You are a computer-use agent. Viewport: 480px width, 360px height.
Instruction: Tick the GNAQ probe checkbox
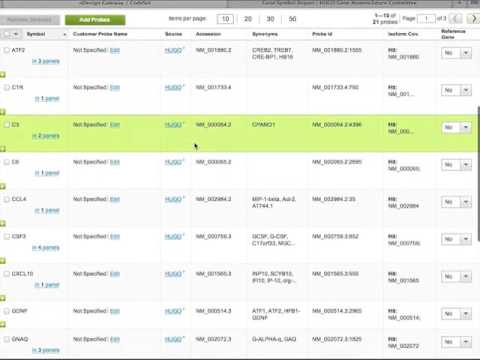click(x=6, y=339)
